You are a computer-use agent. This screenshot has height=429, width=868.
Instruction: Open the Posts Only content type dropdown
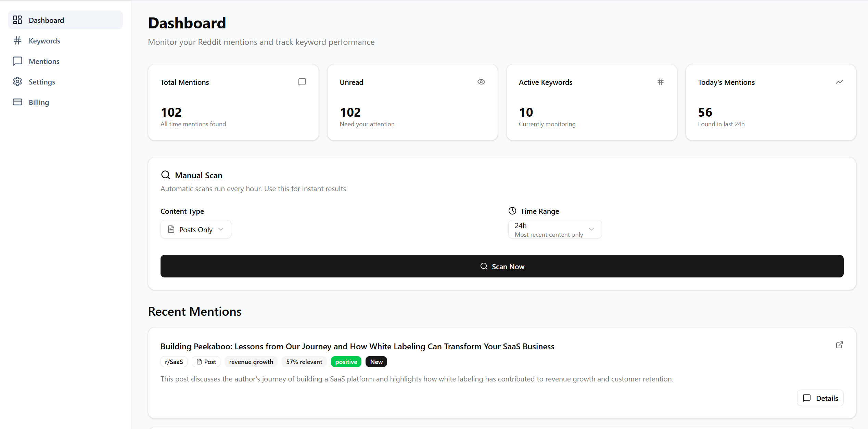click(195, 229)
